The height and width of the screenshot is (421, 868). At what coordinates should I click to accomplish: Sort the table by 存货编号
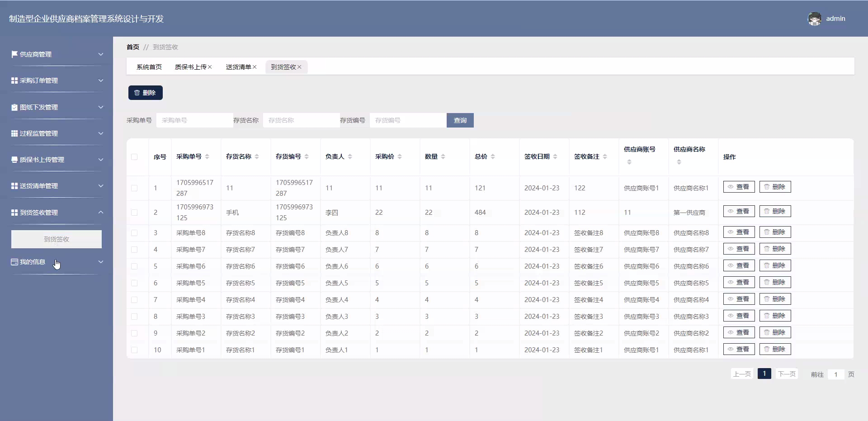(x=307, y=156)
